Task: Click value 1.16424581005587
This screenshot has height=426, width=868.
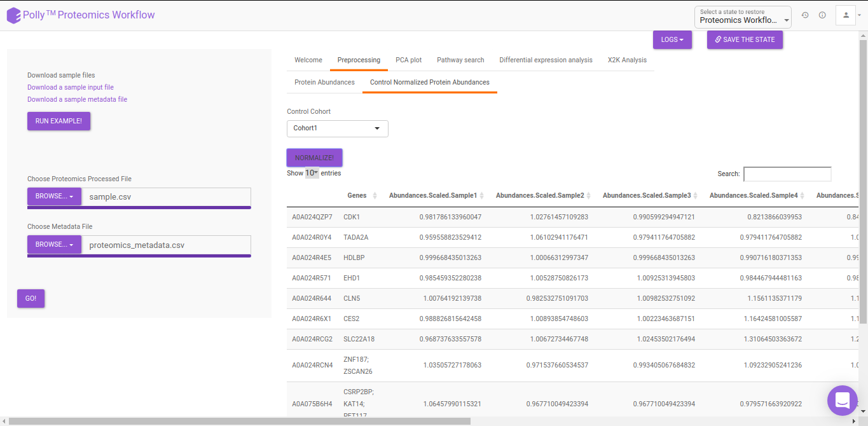Action: coord(773,319)
